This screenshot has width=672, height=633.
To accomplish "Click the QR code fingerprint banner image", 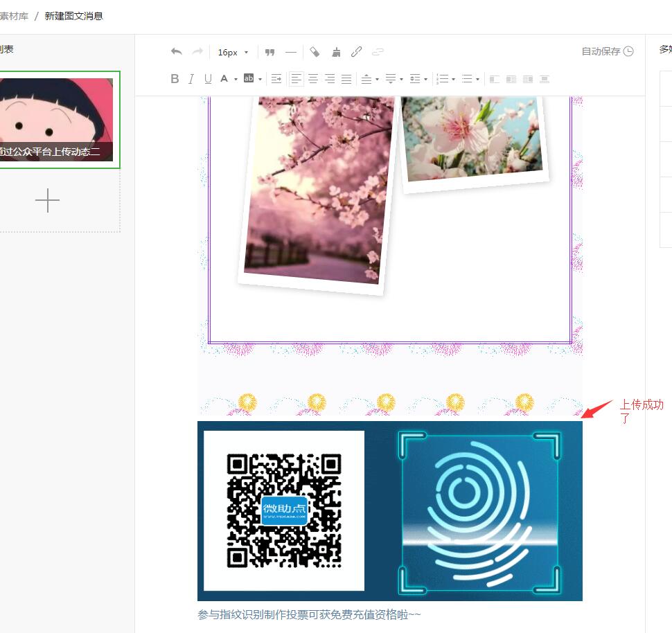I will tap(389, 511).
